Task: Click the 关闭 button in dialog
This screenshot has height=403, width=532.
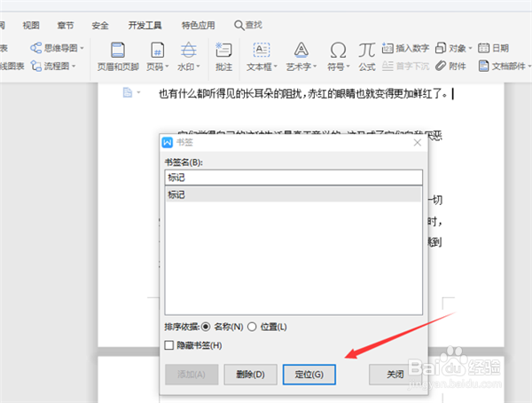Action: point(395,375)
